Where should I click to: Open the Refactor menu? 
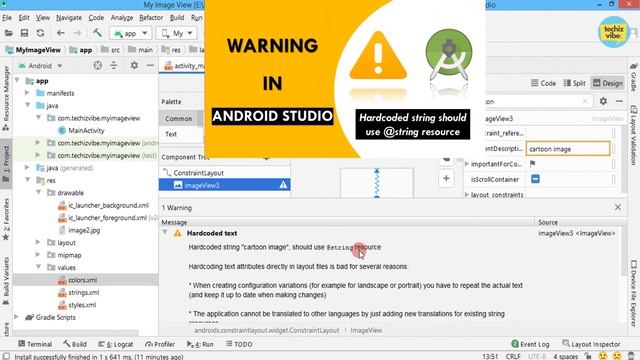pyautogui.click(x=151, y=18)
